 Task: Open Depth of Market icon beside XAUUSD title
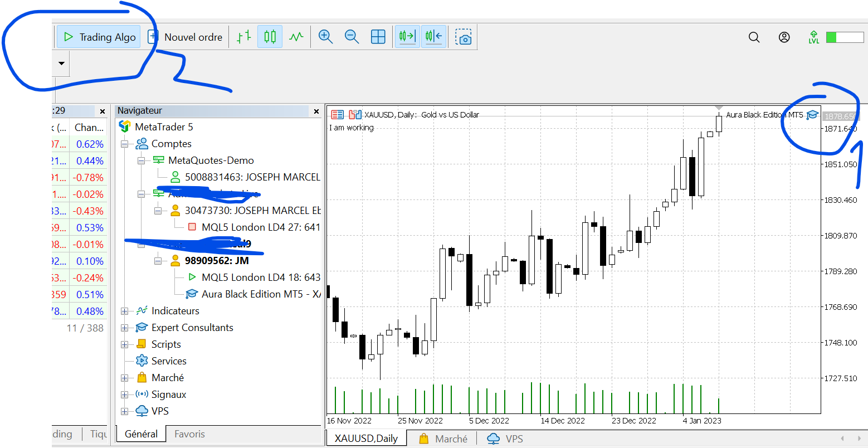click(355, 115)
